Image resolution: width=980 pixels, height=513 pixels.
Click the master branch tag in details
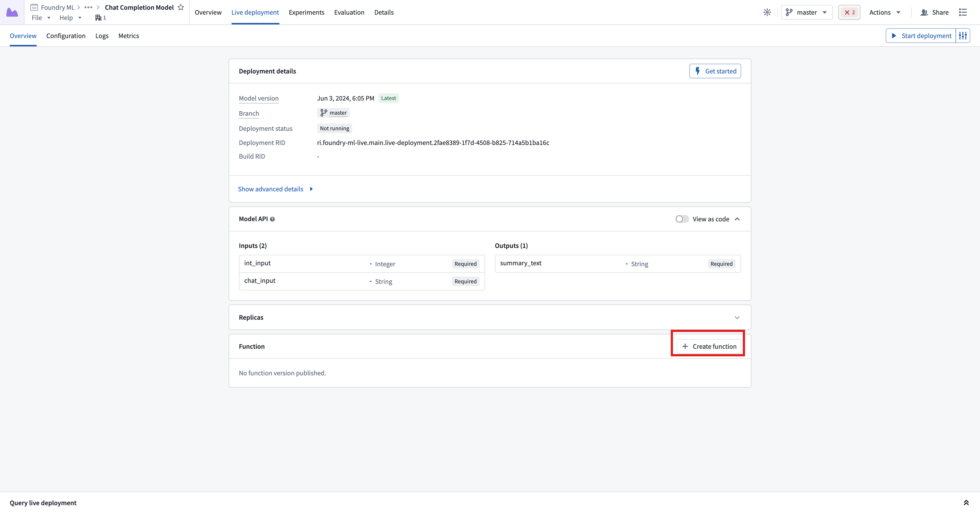coord(333,113)
